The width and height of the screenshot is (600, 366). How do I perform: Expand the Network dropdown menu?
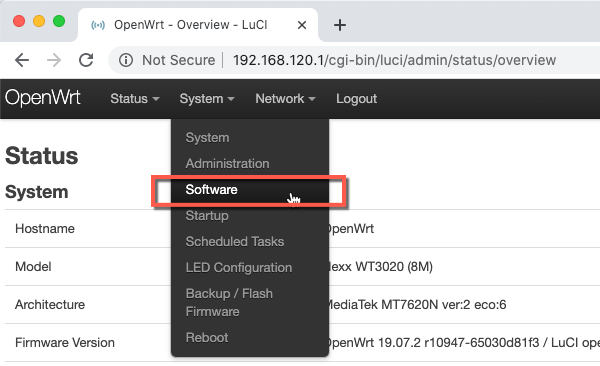(x=285, y=99)
